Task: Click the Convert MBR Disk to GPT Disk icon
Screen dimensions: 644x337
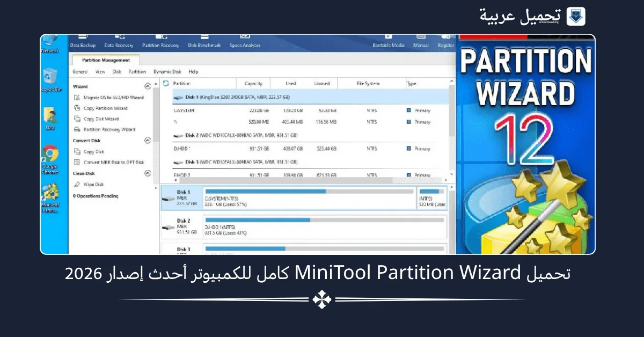Action: click(77, 163)
